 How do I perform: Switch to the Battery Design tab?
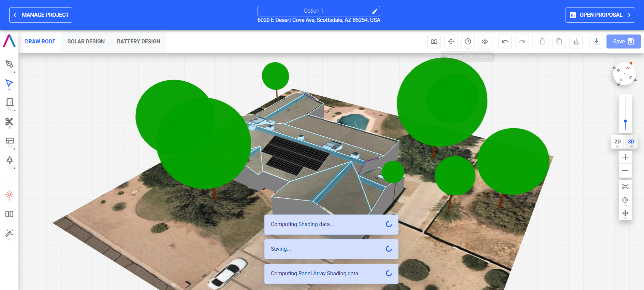coord(138,41)
